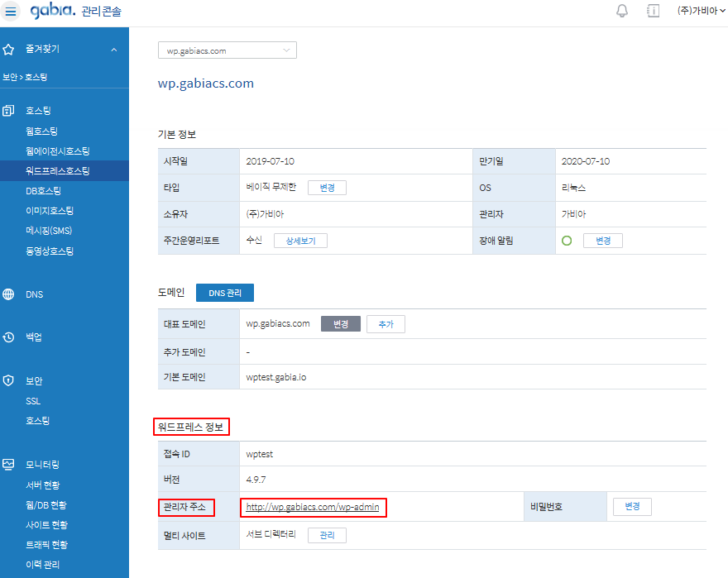Open the 백업 menu label
Image resolution: width=728 pixels, height=578 pixels.
coord(34,337)
